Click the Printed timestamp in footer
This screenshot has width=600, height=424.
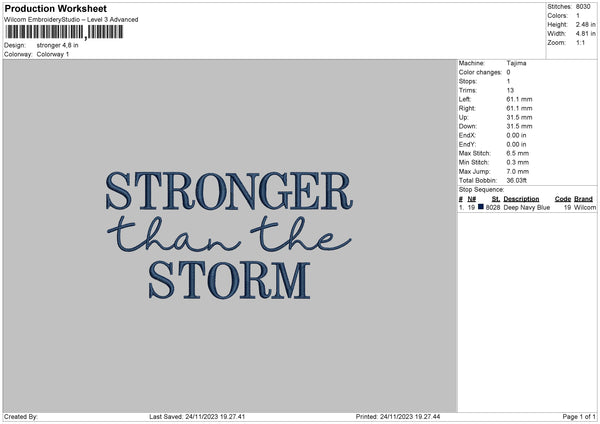398,417
